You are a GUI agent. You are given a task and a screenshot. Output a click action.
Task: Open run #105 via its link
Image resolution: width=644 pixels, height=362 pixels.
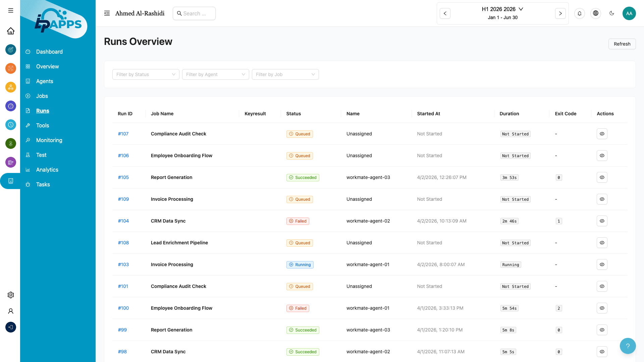[x=123, y=177]
